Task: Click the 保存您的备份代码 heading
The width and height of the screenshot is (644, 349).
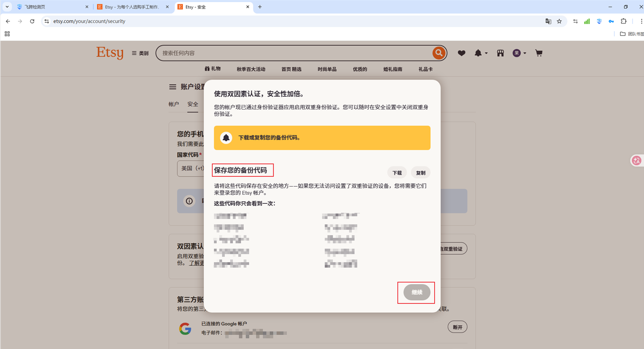Action: [x=241, y=170]
